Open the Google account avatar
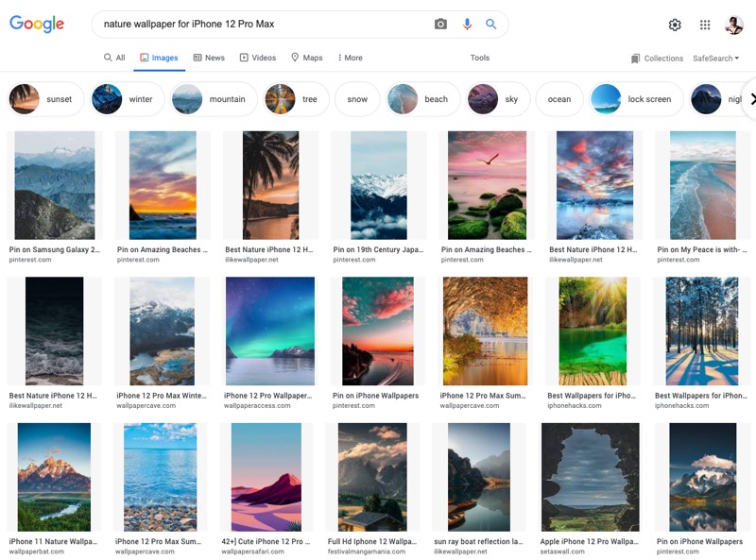This screenshot has width=756, height=560. tap(733, 25)
